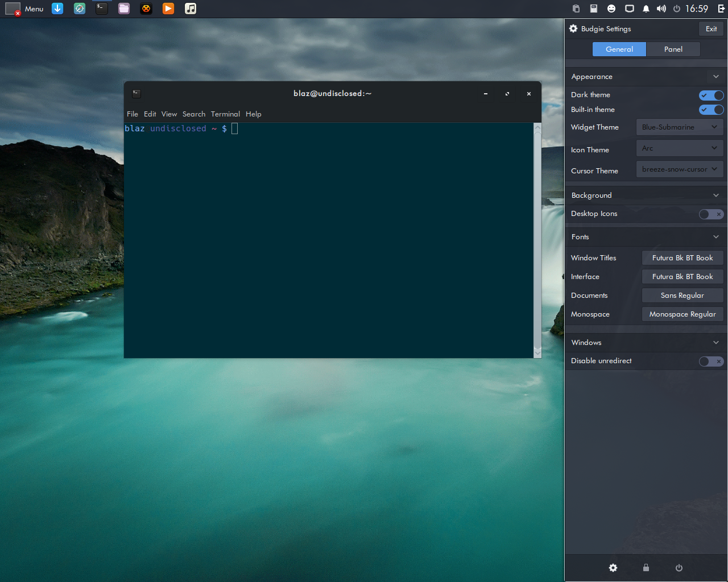Launch the blue download arrow app
The height and width of the screenshot is (582, 728).
click(x=57, y=9)
